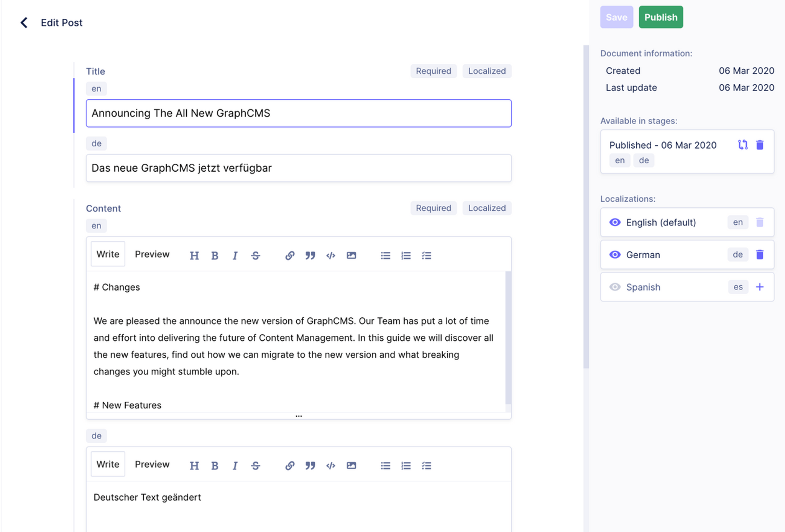
Task: Apply heading formatting in the English content editor
Action: [x=195, y=255]
